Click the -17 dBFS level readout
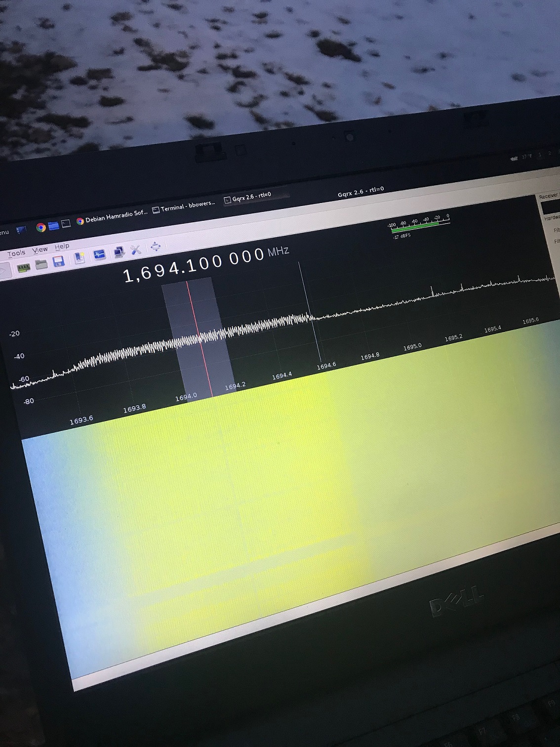Viewport: 560px width, 747px height. [401, 237]
